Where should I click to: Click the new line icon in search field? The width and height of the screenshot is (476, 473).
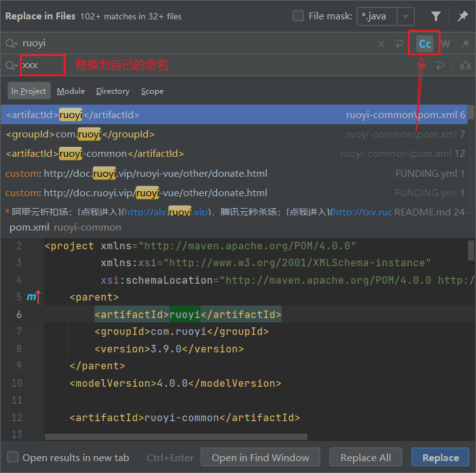tap(399, 44)
